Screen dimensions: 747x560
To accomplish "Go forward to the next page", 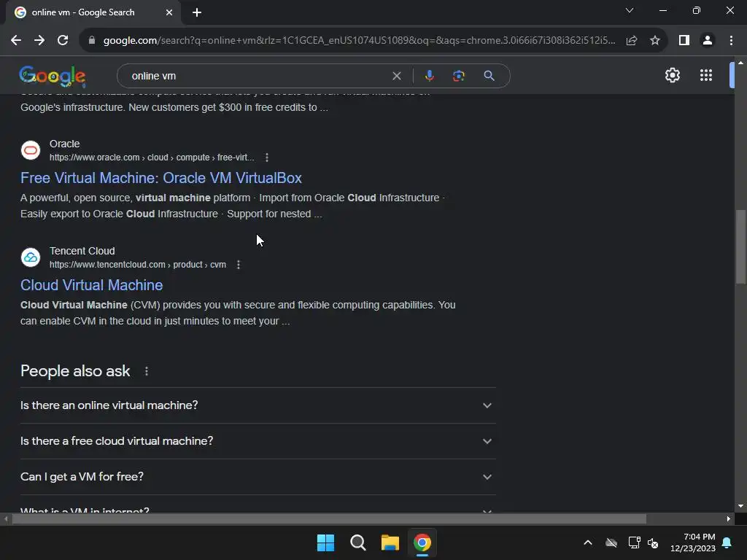I will point(39,41).
